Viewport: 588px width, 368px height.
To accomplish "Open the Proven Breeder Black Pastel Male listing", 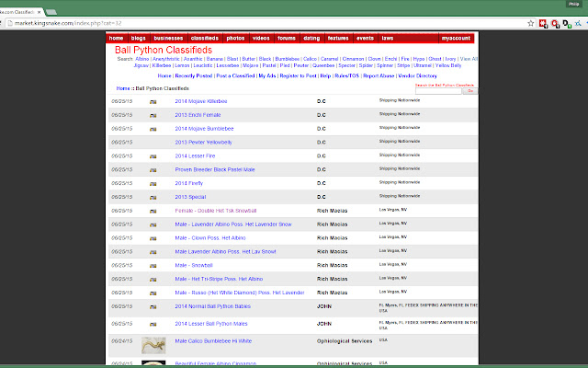I will coord(214,169).
